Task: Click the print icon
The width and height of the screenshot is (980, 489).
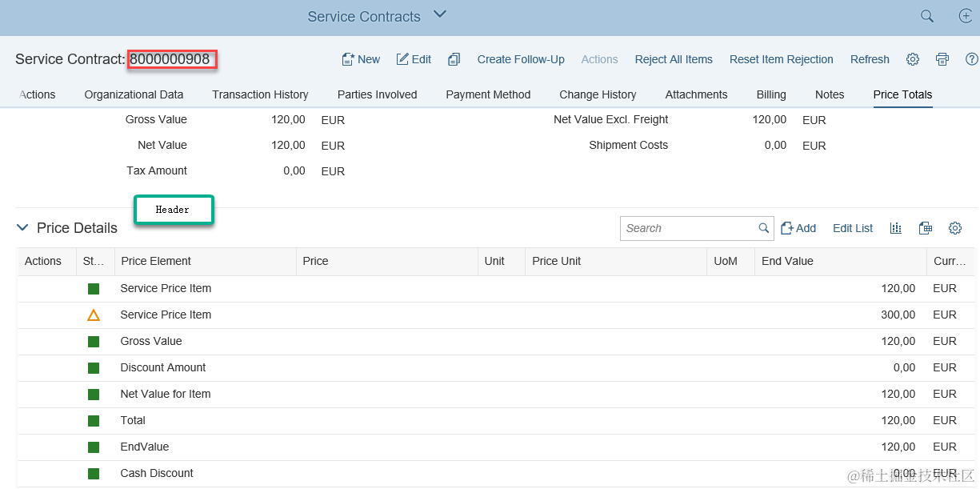Action: [942, 59]
